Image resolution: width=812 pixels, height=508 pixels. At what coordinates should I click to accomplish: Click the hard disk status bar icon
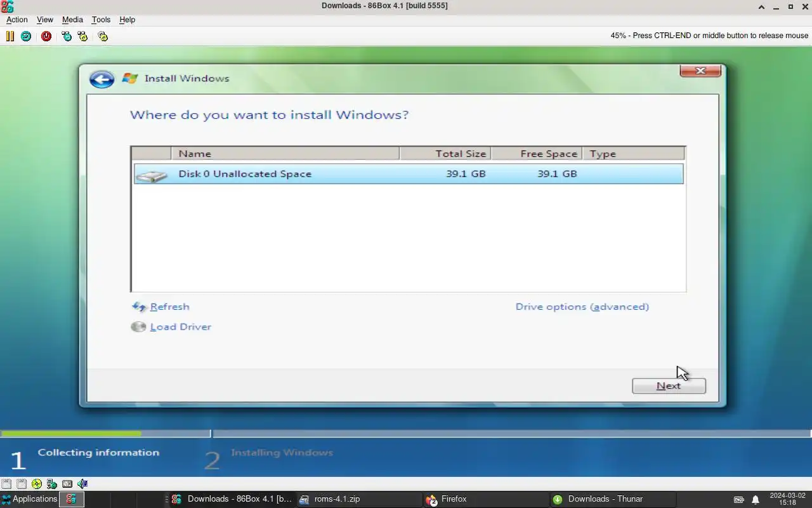tap(67, 484)
